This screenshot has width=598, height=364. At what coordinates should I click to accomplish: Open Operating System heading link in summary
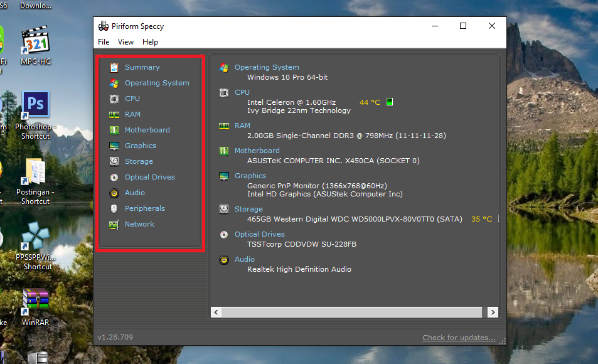pos(267,67)
